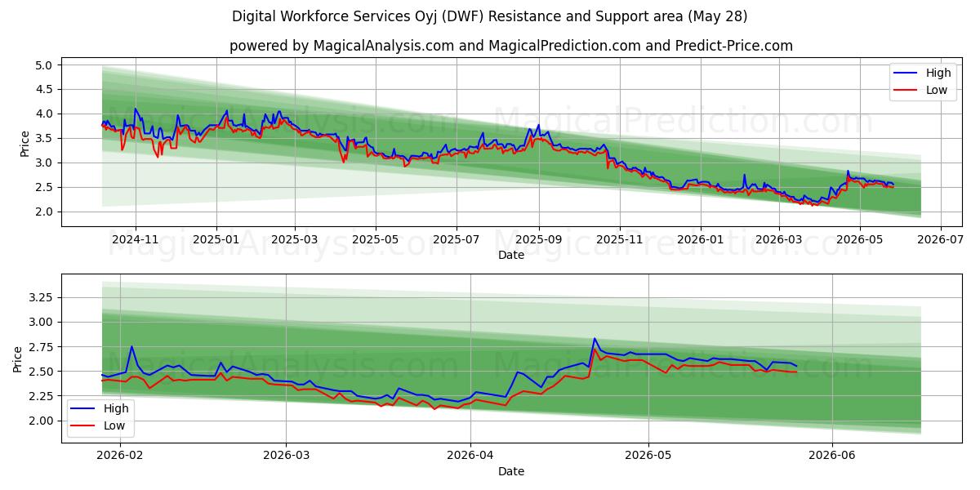This screenshot has width=980, height=490.
Task: Click the '2025-05' x-axis label
Action: pos(376,240)
